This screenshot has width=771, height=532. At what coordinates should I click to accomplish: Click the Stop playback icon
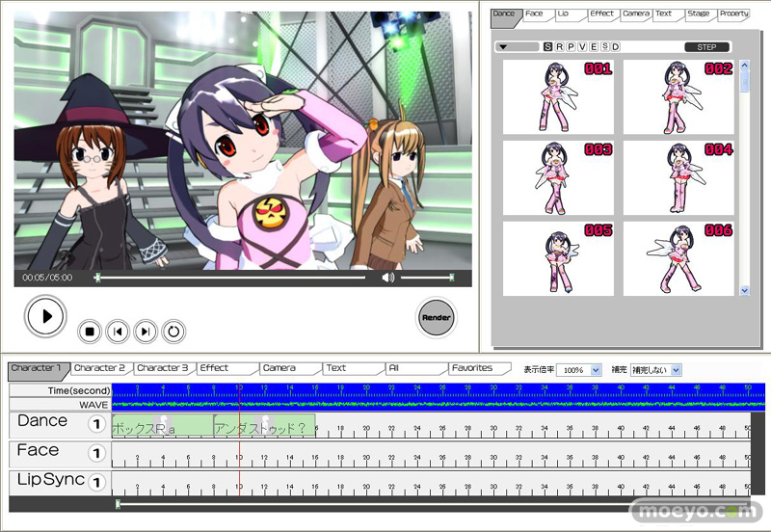click(x=89, y=332)
